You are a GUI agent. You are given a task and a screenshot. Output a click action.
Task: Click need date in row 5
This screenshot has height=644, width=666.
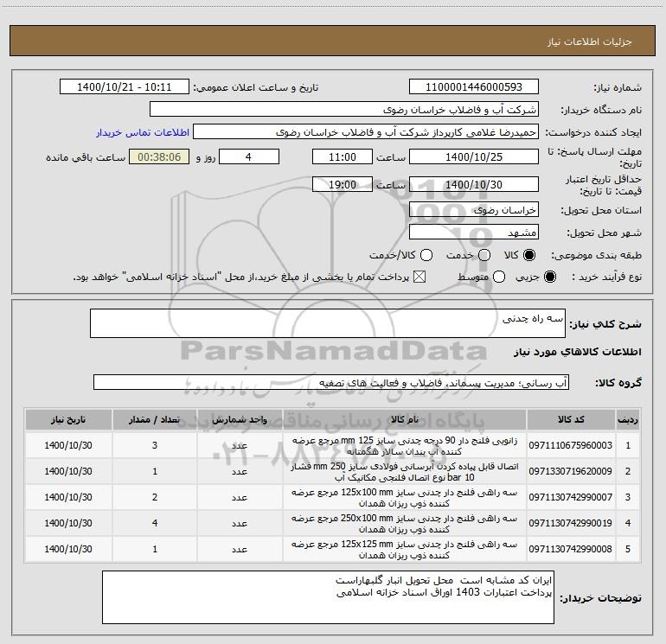coord(68,549)
